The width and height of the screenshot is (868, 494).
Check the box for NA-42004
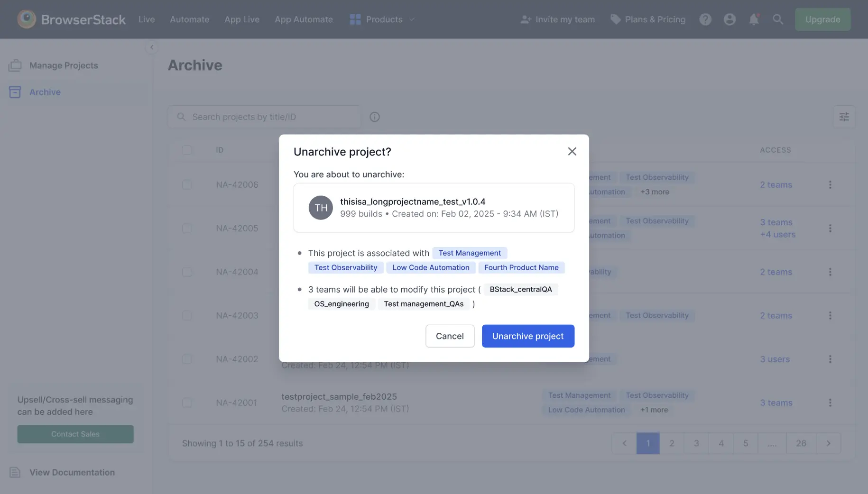pyautogui.click(x=187, y=272)
